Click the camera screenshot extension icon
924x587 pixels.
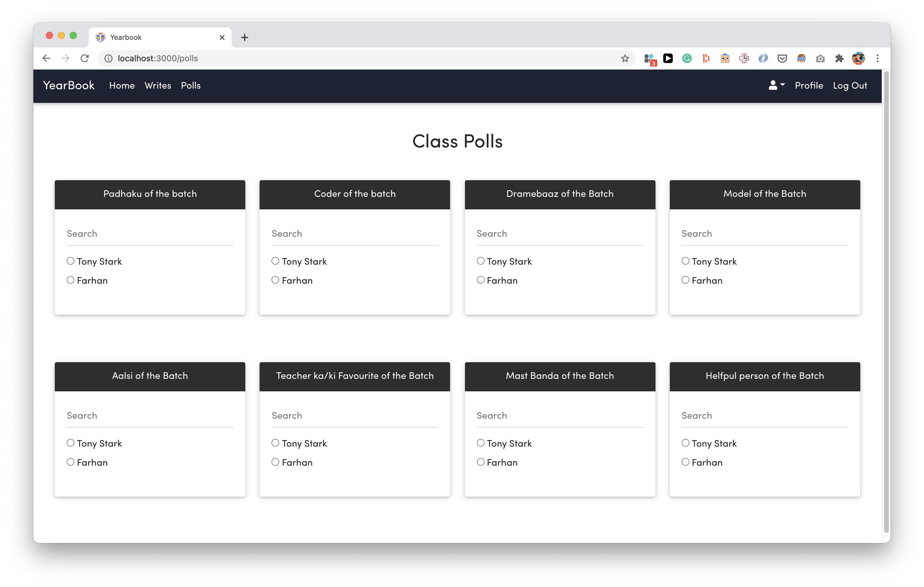(820, 58)
